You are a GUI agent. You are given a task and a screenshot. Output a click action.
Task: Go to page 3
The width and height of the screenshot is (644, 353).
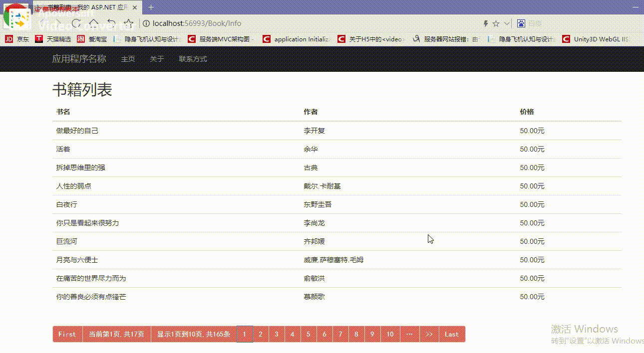277,334
